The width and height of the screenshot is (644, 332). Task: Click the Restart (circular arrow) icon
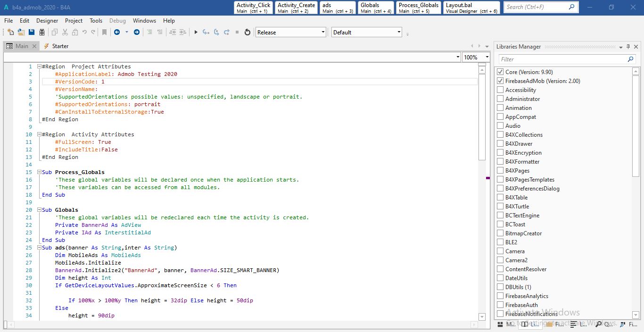[x=247, y=32]
